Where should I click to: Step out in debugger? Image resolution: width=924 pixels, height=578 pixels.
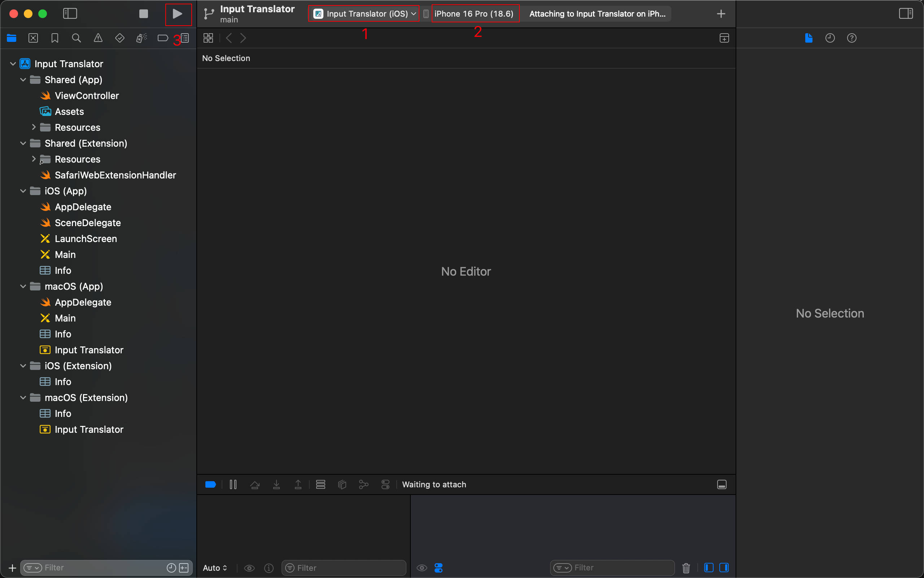(x=298, y=484)
